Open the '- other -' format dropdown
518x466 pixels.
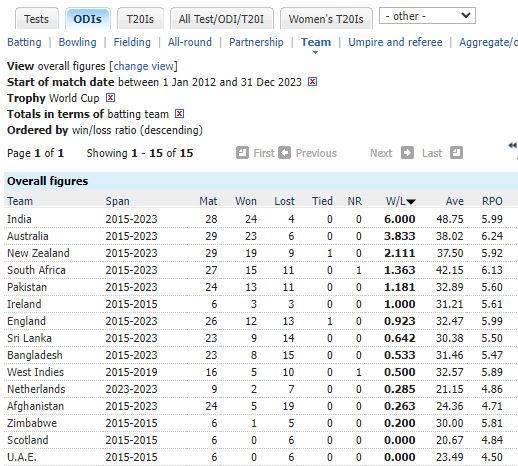pos(427,16)
